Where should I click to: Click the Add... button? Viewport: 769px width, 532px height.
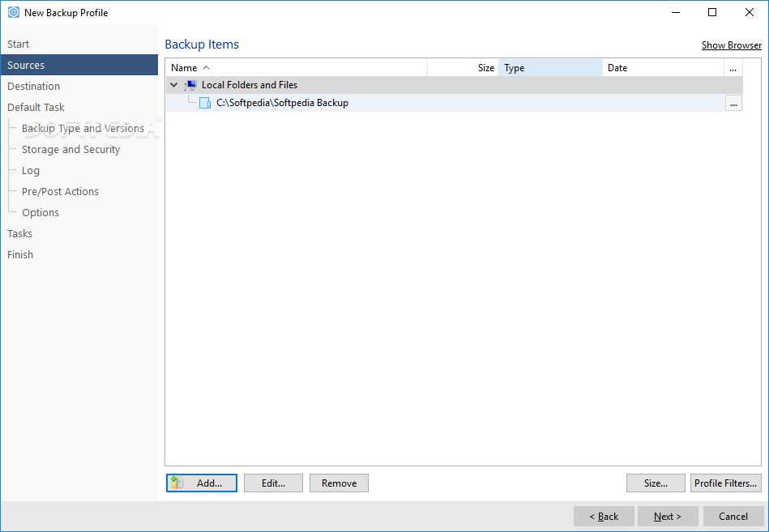tap(202, 483)
